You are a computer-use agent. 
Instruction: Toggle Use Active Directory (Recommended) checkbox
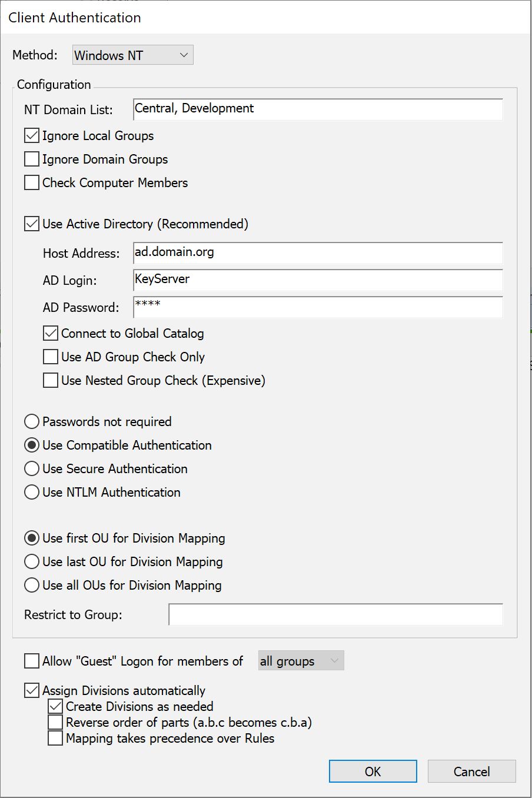[32, 224]
